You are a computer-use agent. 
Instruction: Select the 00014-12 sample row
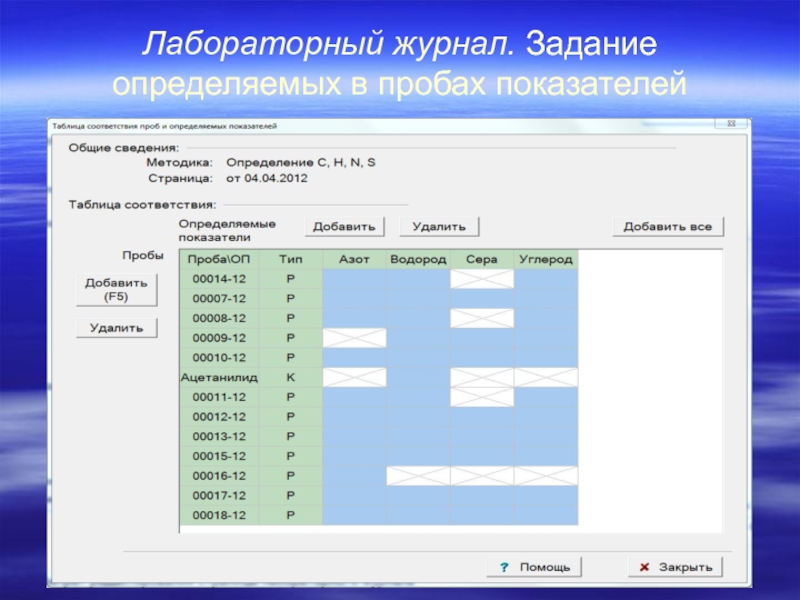pyautogui.click(x=379, y=279)
